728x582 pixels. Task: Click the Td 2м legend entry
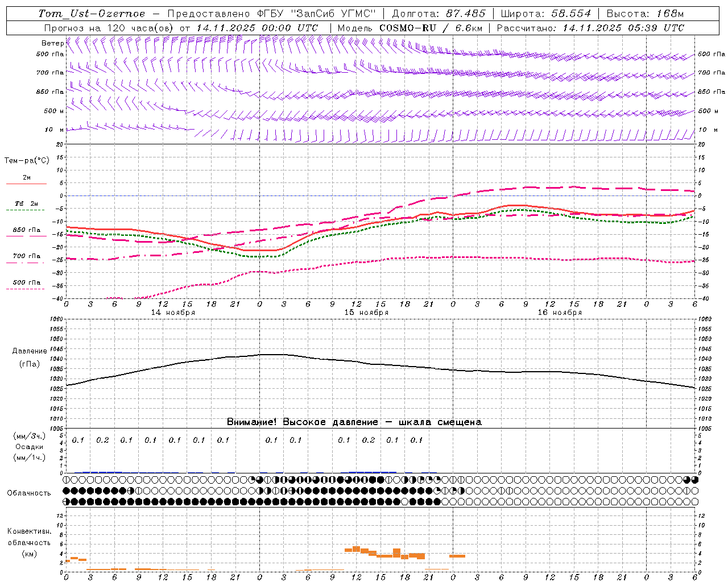point(27,203)
